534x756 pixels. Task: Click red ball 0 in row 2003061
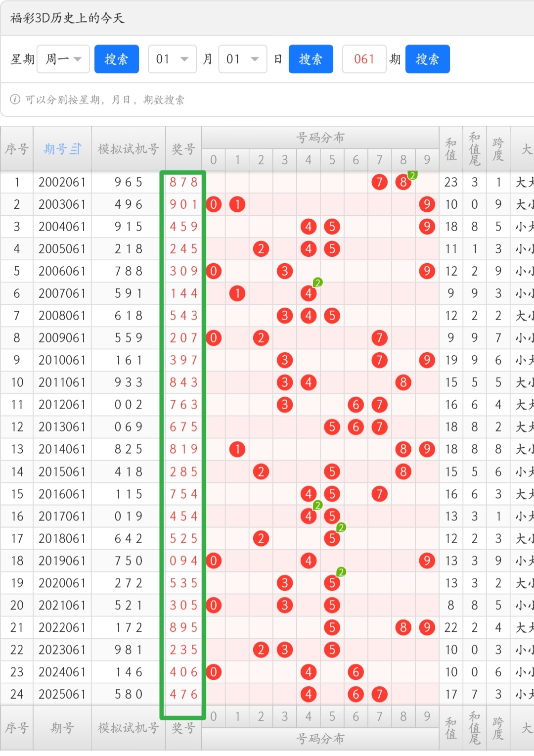click(214, 204)
